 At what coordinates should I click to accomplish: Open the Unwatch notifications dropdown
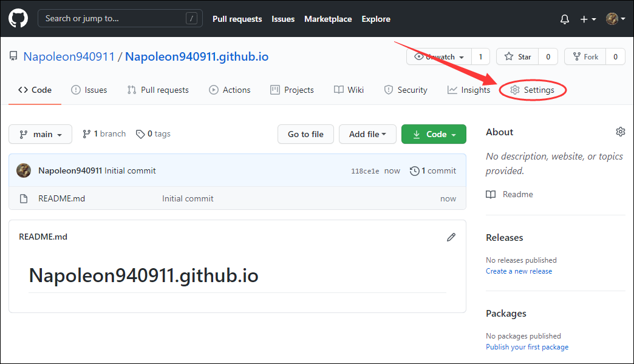coord(439,56)
